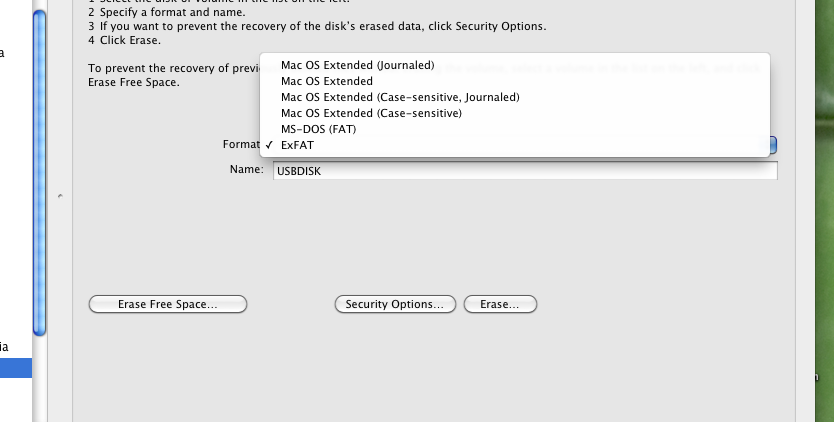Click the Erase... button

(x=499, y=304)
